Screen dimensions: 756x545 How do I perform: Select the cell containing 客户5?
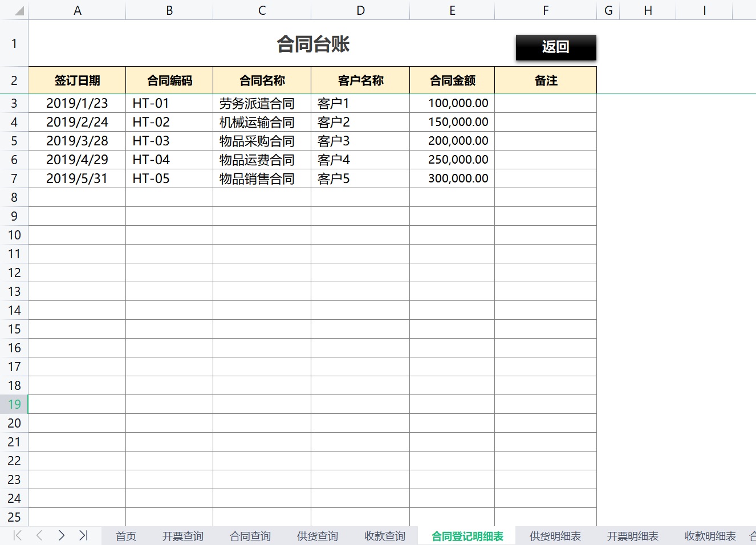click(x=360, y=178)
